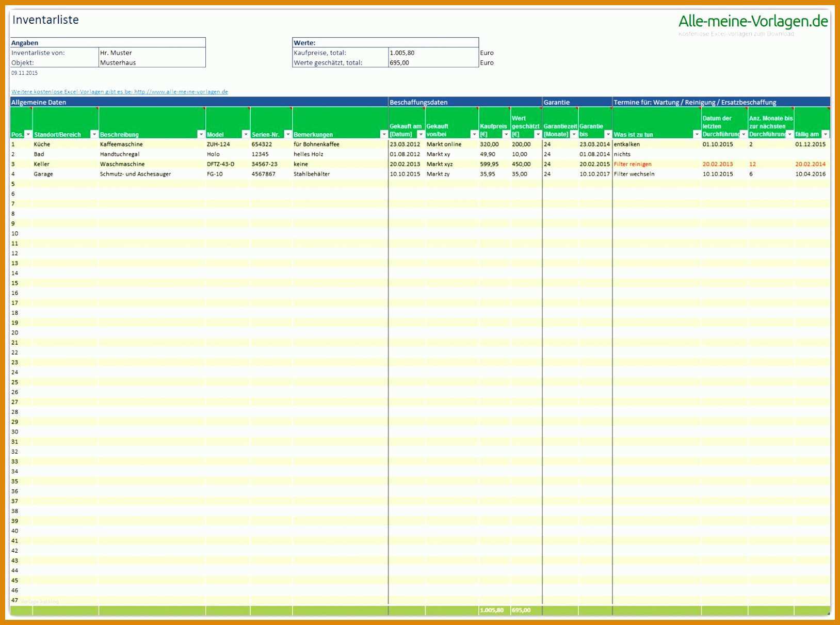Viewport: 840px width, 625px height.
Task: Follow the alle-meine-vorlagen.de hyperlink
Action: (x=120, y=92)
